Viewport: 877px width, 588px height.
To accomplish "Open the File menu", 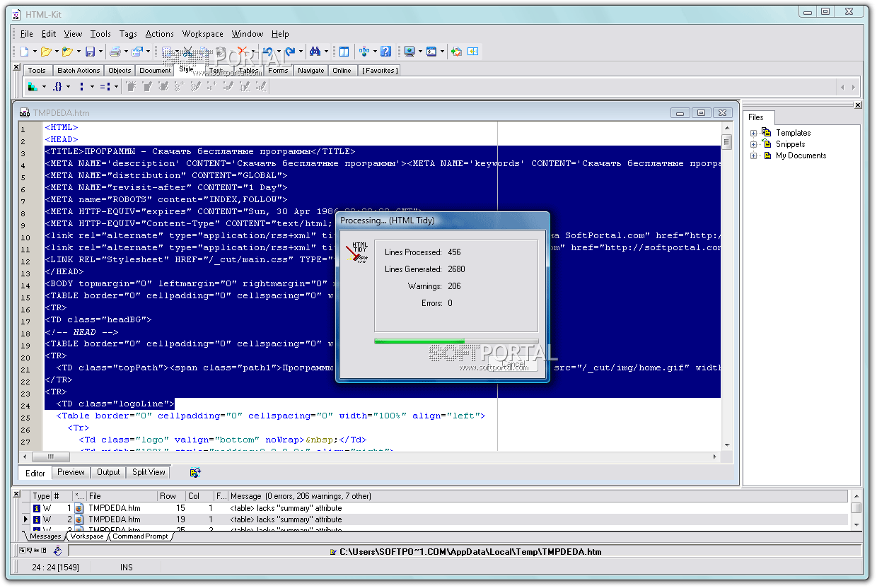I will (27, 33).
